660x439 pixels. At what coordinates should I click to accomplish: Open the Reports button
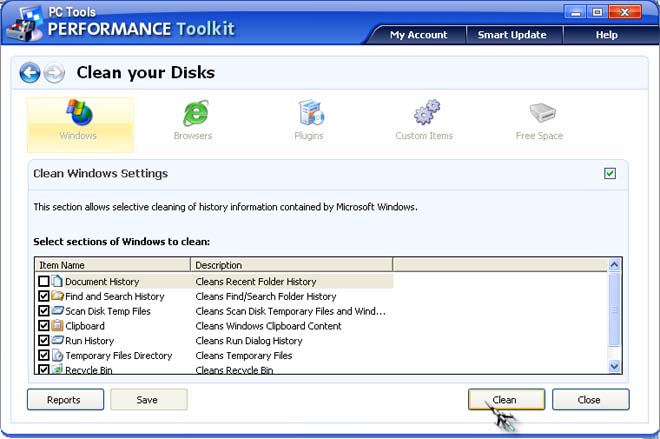pyautogui.click(x=65, y=399)
